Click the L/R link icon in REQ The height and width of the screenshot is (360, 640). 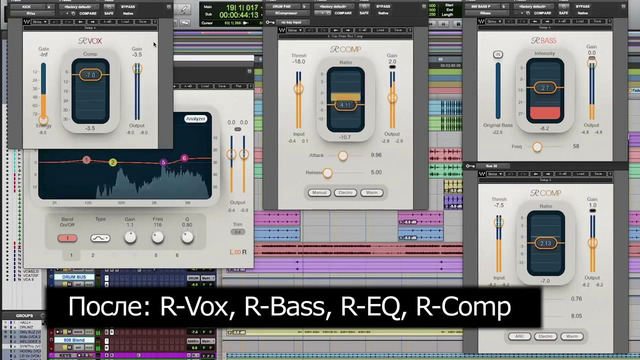pos(238,252)
